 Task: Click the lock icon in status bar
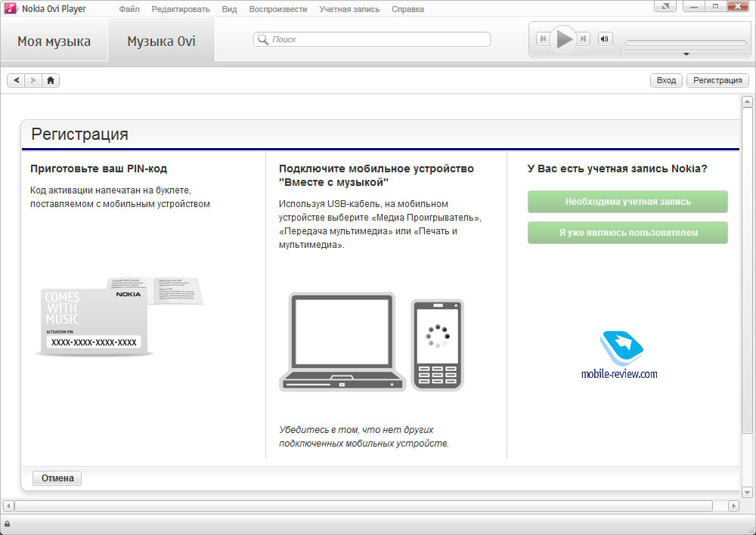[x=8, y=524]
